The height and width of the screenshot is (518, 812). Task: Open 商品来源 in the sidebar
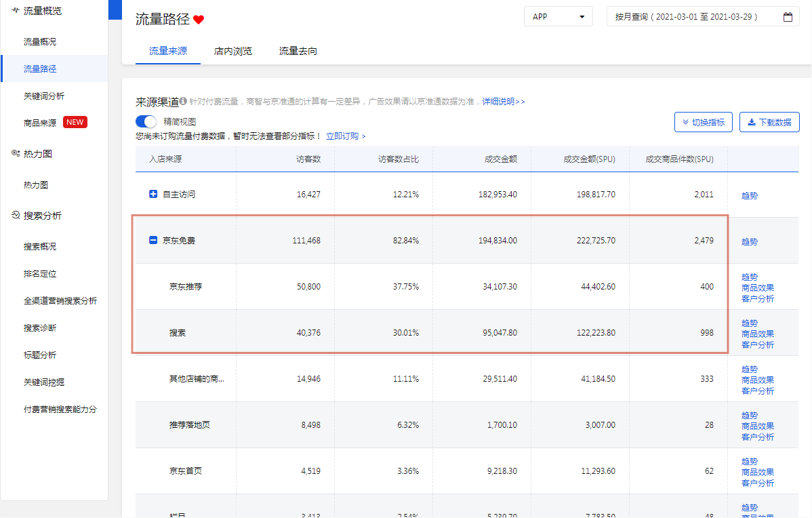(x=40, y=123)
